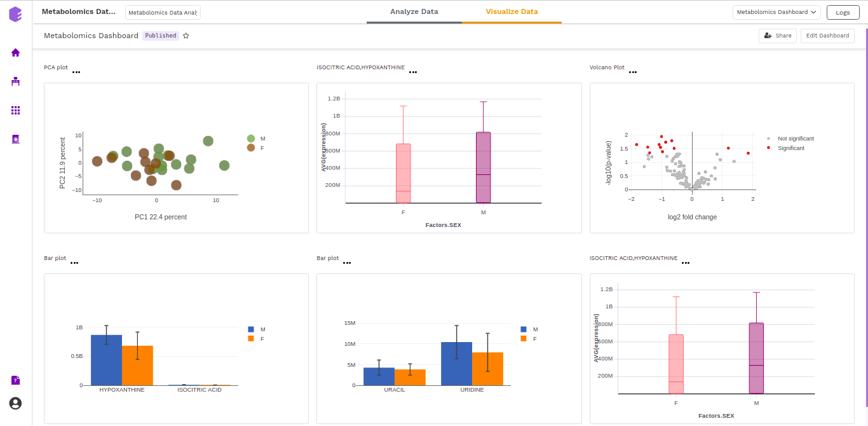The image size is (868, 426).
Task: Open the options menu on the PCA plot
Action: (x=76, y=72)
